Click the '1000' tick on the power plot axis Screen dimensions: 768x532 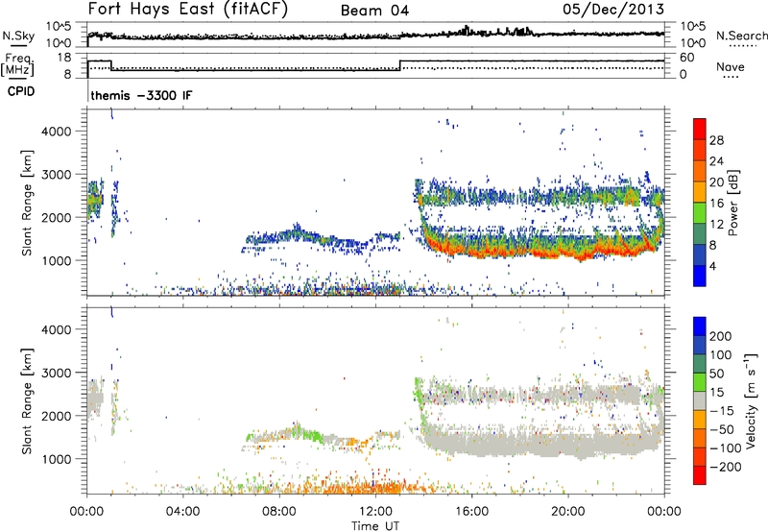click(x=56, y=260)
